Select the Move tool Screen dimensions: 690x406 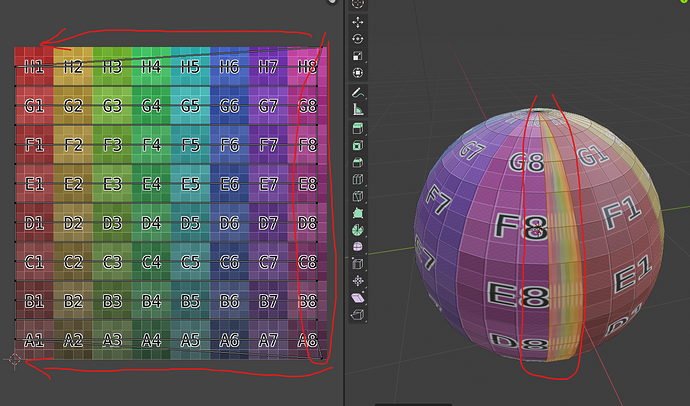(358, 22)
